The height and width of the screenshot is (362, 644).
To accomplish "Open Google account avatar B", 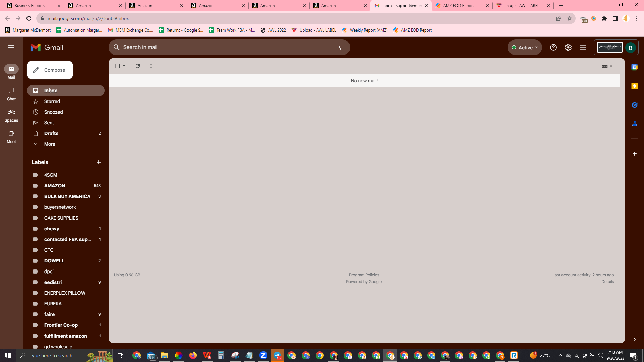I will tap(631, 48).
